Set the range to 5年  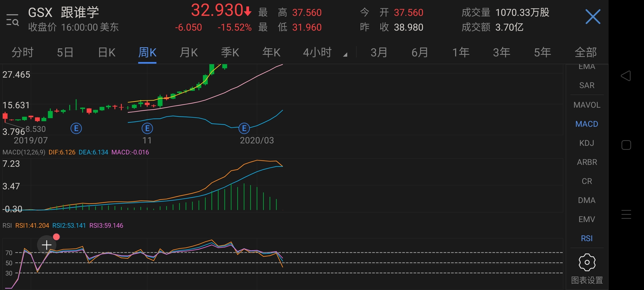[542, 52]
